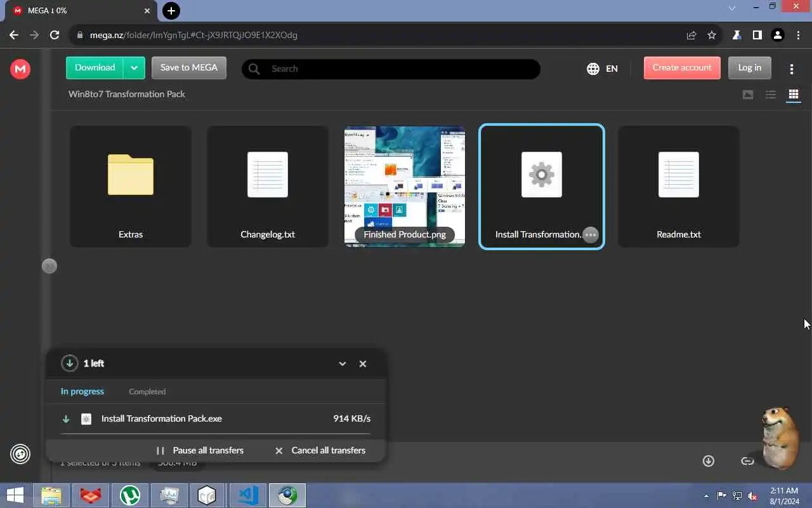Viewport: 812px width, 508px height.
Task: Select Readme.txt file
Action: pyautogui.click(x=679, y=186)
